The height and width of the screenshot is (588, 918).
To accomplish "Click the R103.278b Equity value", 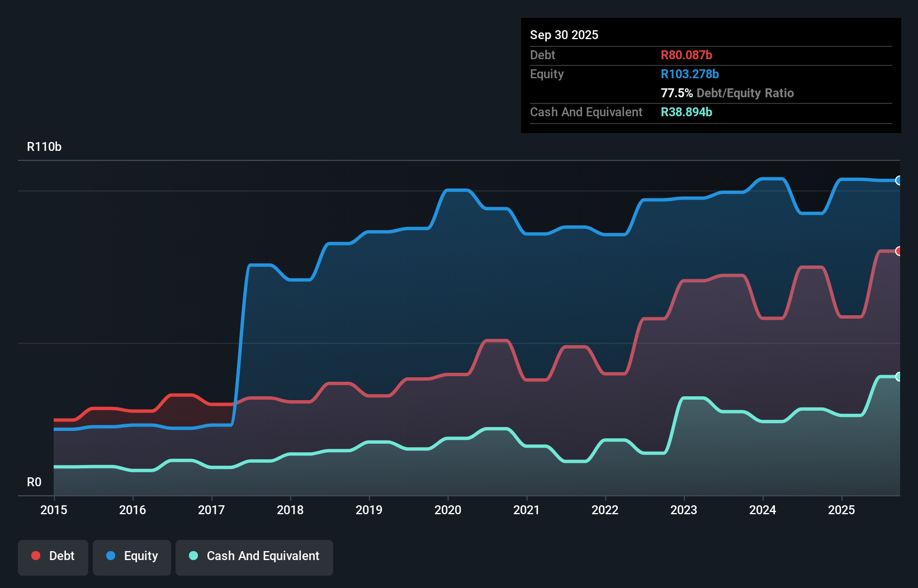I will [x=689, y=74].
